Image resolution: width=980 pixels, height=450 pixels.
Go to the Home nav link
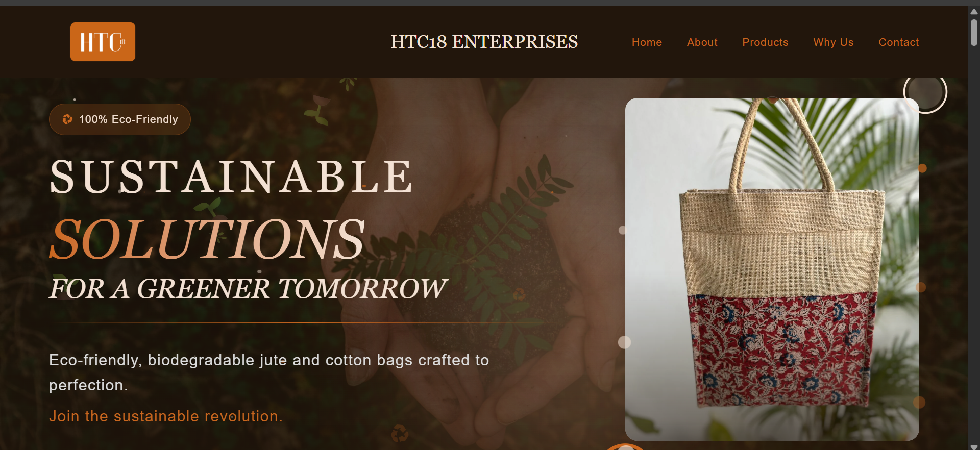tap(647, 42)
